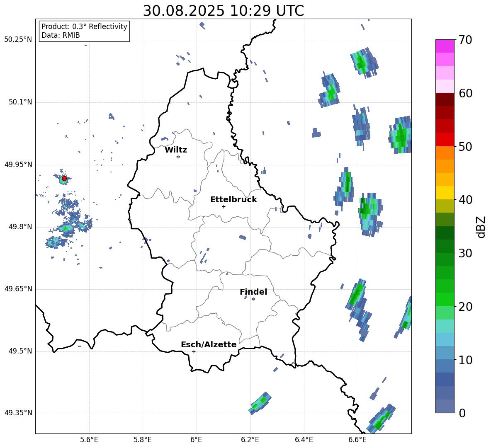Click the 6.6°E longitude label
Image resolution: width=491 pixels, height=448 pixels.
[357, 440]
